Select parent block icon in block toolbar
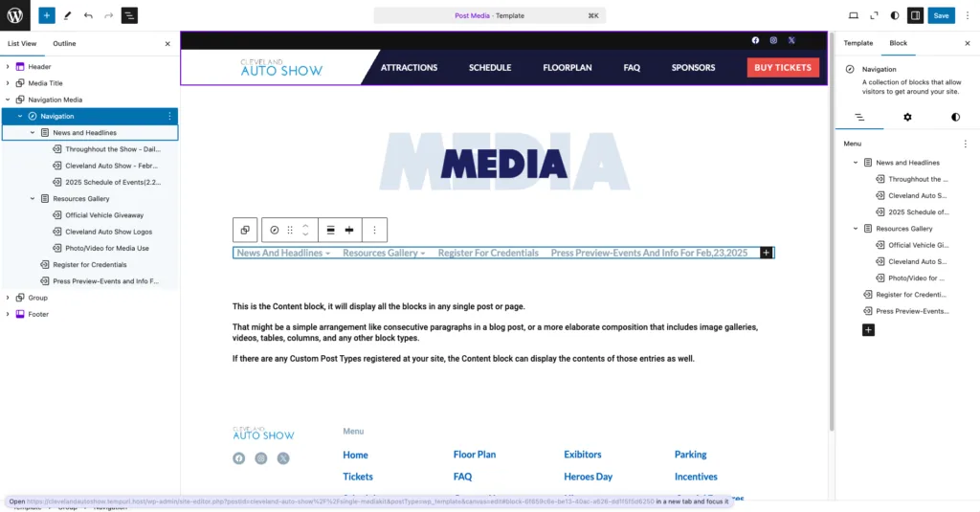The width and height of the screenshot is (980, 512). pos(245,230)
